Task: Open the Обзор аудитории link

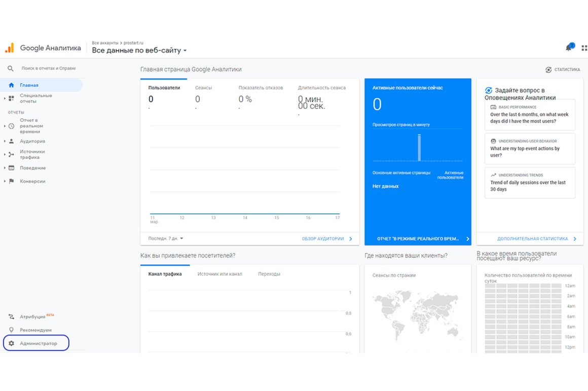Action: pyautogui.click(x=327, y=239)
